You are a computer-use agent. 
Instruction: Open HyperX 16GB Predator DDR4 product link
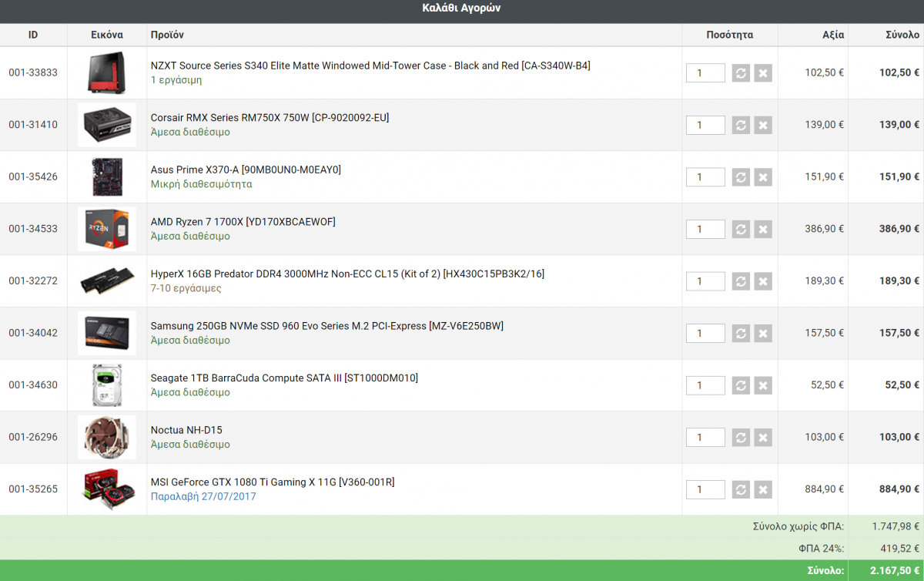click(x=347, y=274)
